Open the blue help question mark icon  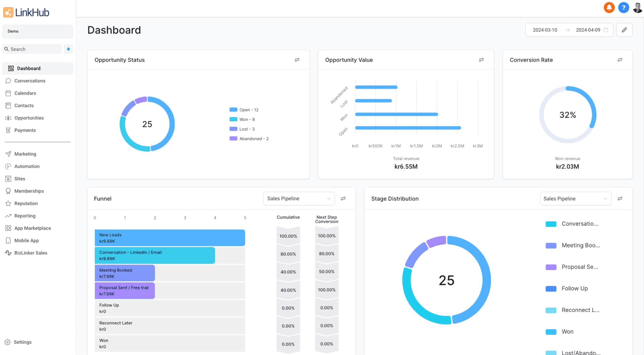click(x=623, y=8)
